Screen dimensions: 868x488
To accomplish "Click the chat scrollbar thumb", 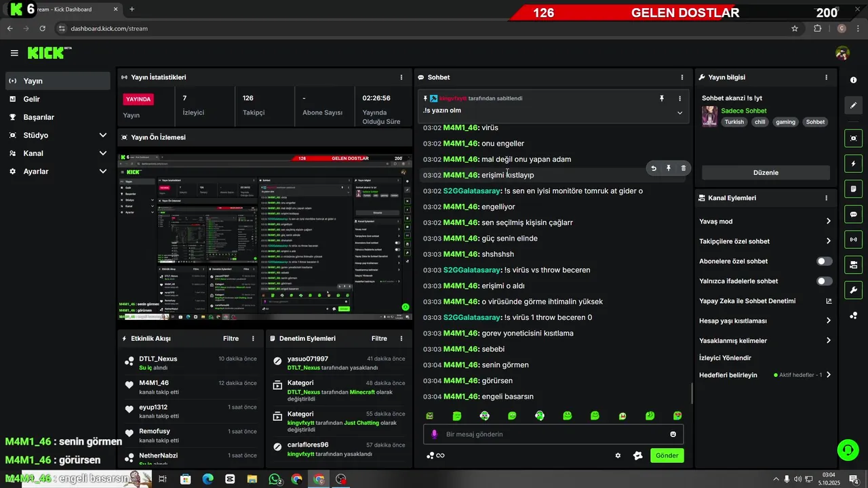I will [x=692, y=393].
